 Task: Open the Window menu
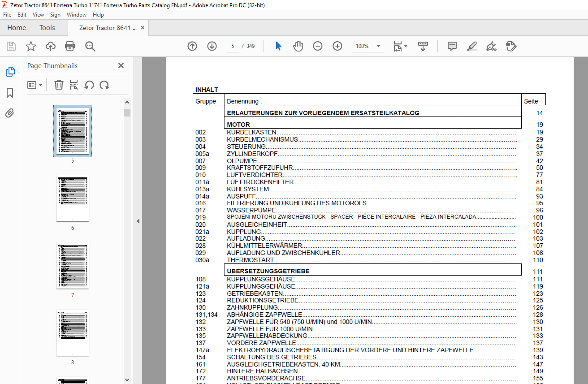point(77,15)
